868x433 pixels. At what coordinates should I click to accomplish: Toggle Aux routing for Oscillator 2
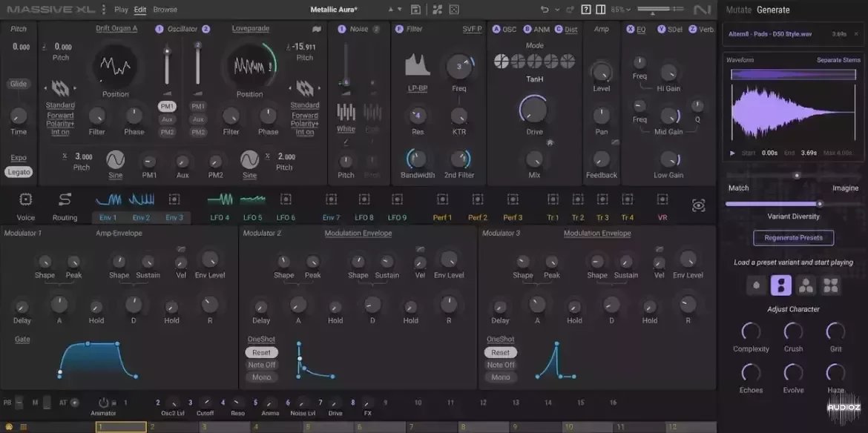(198, 119)
